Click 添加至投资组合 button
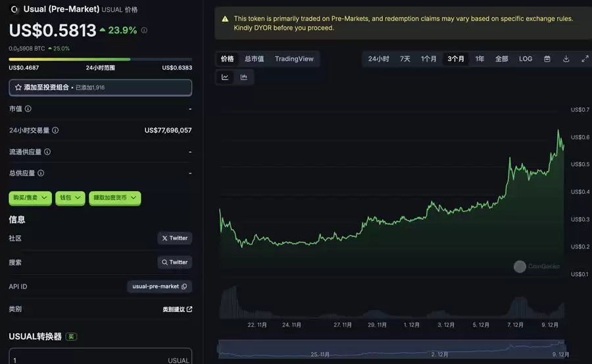 pos(100,87)
